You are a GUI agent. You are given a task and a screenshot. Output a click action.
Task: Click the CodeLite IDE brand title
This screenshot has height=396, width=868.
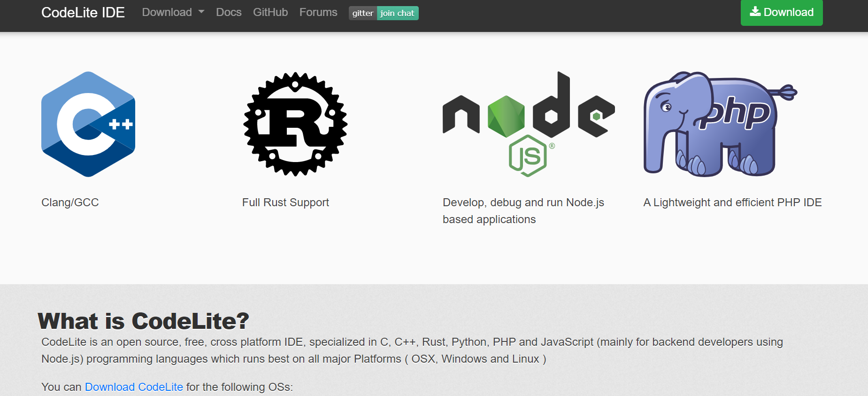[x=83, y=12]
